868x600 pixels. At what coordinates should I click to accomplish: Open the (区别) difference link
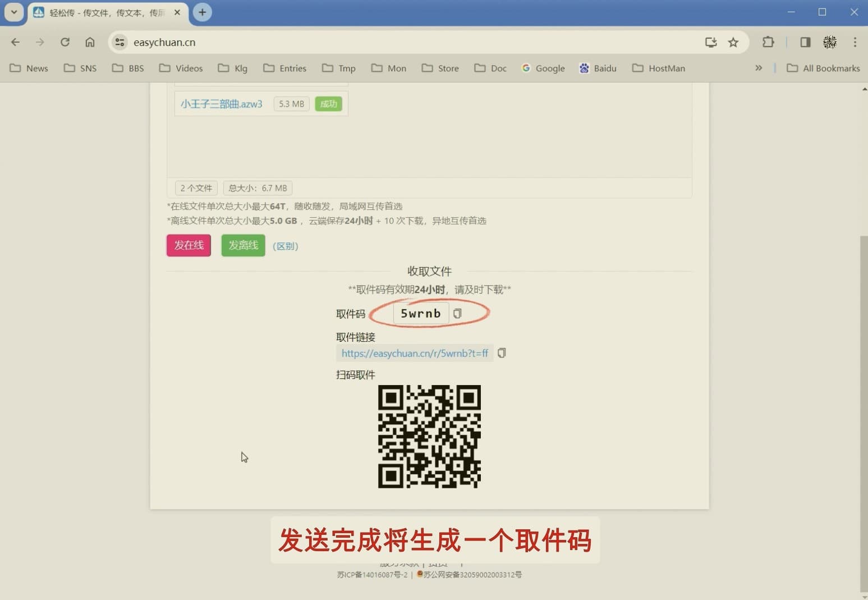(285, 246)
